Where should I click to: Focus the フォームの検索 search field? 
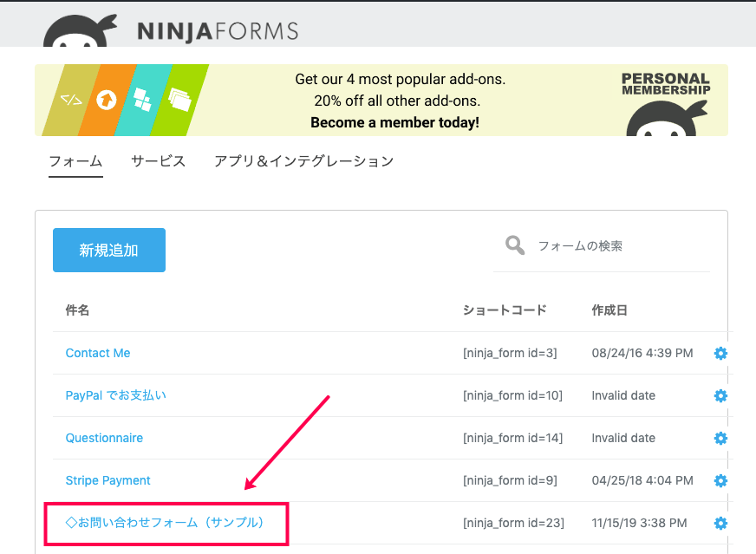coord(602,246)
